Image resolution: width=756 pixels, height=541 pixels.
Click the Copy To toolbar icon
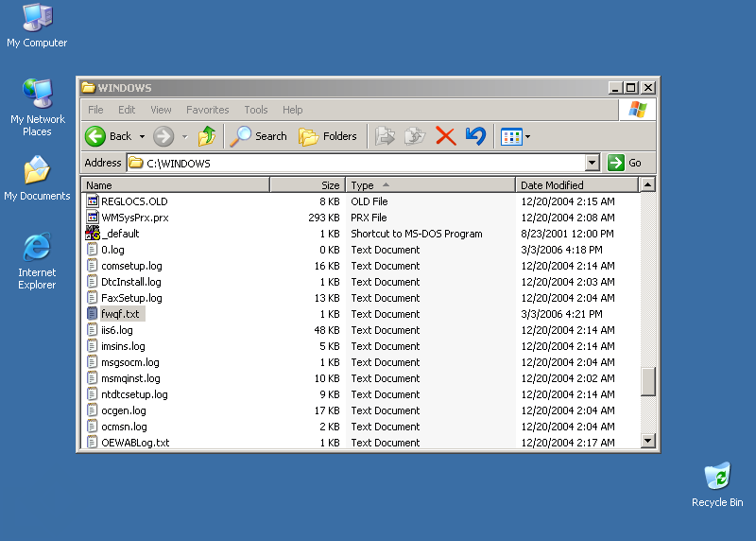tap(415, 136)
